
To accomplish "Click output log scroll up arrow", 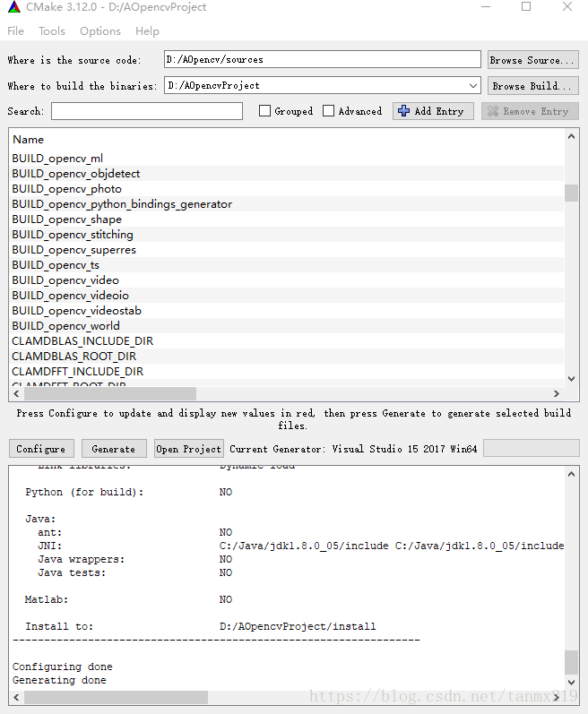I will (571, 474).
